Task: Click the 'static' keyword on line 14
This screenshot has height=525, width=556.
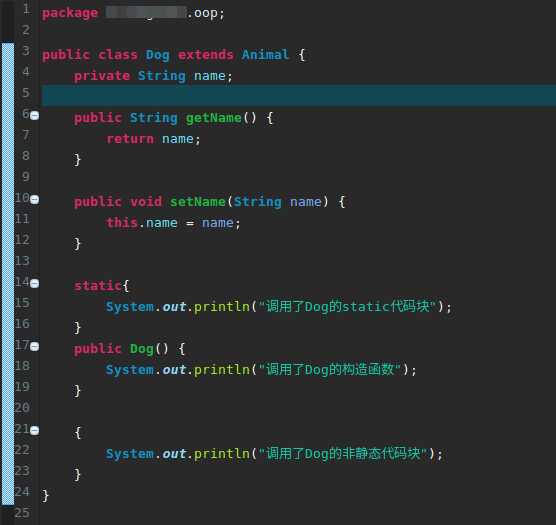Action: click(98, 285)
